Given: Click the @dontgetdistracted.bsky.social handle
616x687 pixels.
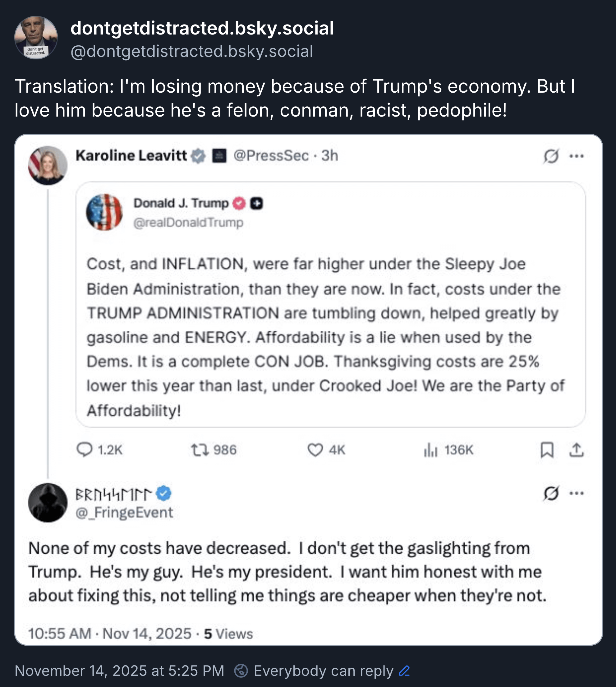Looking at the screenshot, I should (x=191, y=52).
